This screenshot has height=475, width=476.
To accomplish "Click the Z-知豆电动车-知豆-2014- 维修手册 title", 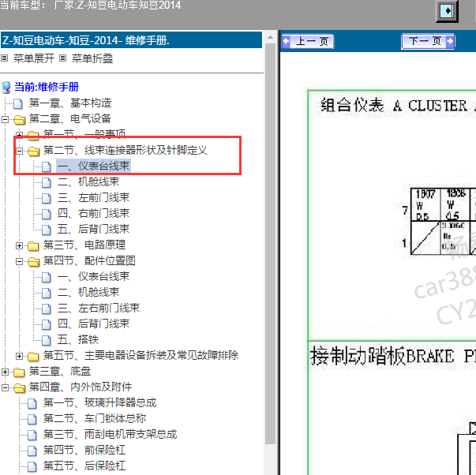I will pos(132,40).
